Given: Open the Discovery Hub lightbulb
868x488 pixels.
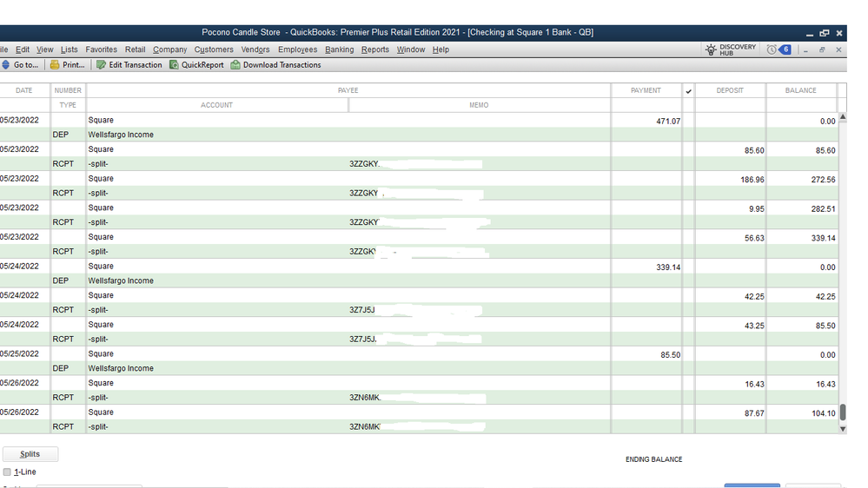Looking at the screenshot, I should 711,49.
